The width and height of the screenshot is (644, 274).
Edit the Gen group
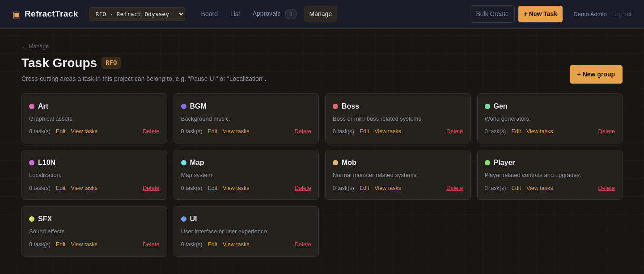[x=516, y=131]
